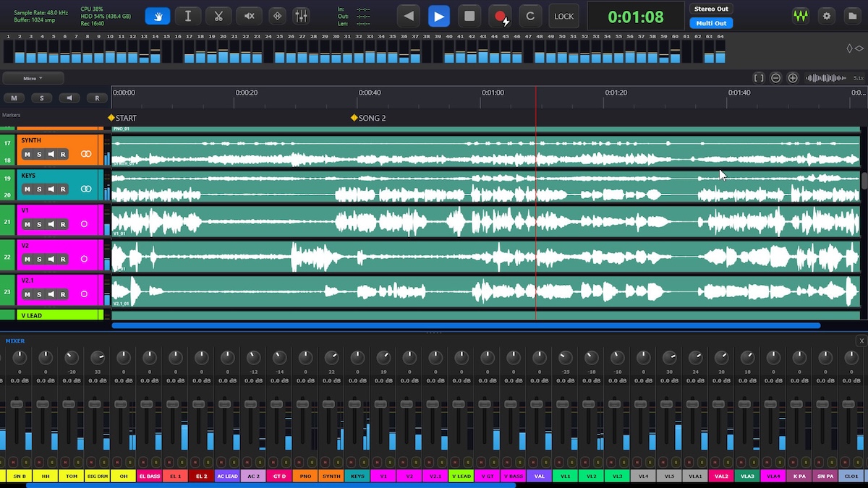868x488 pixels.
Task: Zoom out timeline with minus icon
Action: [775, 78]
